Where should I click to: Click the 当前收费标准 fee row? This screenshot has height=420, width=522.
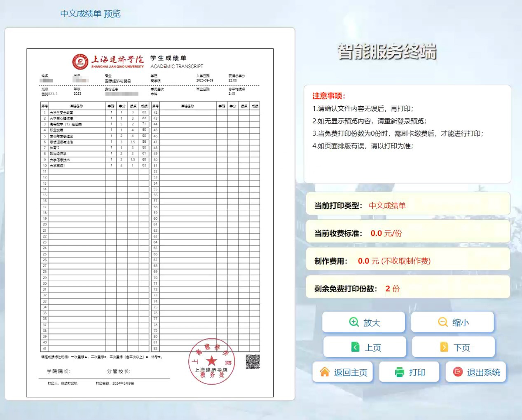click(x=407, y=233)
